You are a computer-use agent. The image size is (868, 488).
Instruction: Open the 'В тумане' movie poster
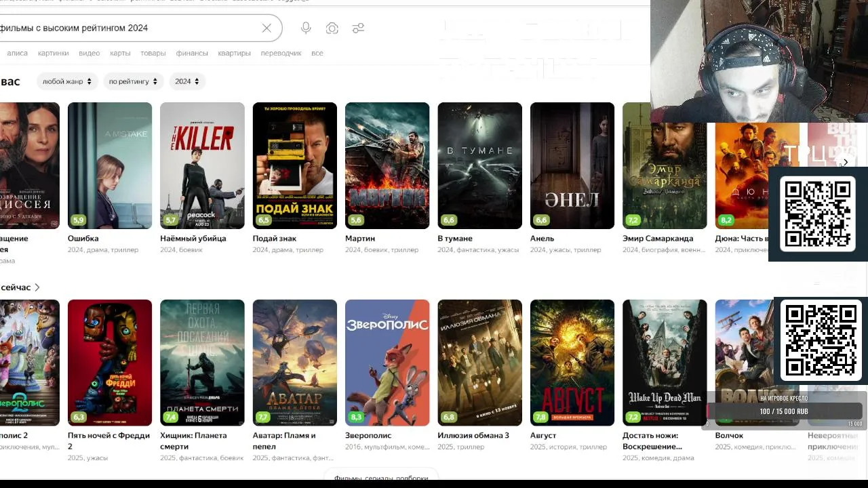coord(479,165)
